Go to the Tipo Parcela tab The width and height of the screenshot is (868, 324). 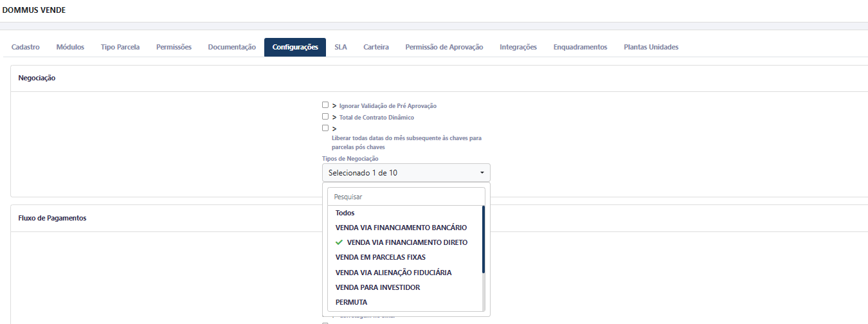[120, 47]
